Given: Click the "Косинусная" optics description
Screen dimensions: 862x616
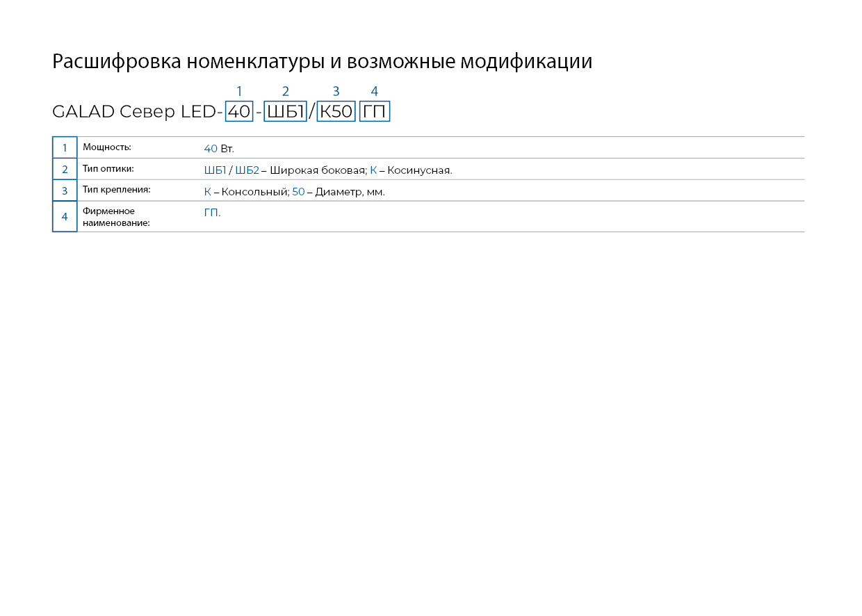Looking at the screenshot, I should (419, 170).
